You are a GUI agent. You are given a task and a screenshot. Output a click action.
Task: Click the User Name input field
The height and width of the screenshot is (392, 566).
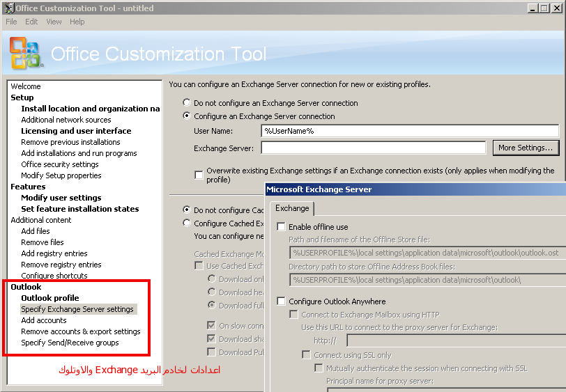point(410,131)
